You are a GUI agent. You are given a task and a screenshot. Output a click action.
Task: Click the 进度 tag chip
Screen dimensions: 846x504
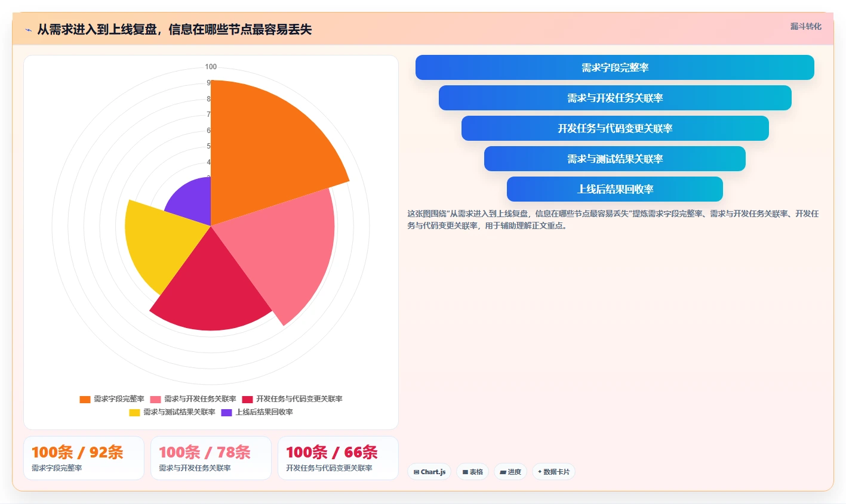click(x=510, y=472)
